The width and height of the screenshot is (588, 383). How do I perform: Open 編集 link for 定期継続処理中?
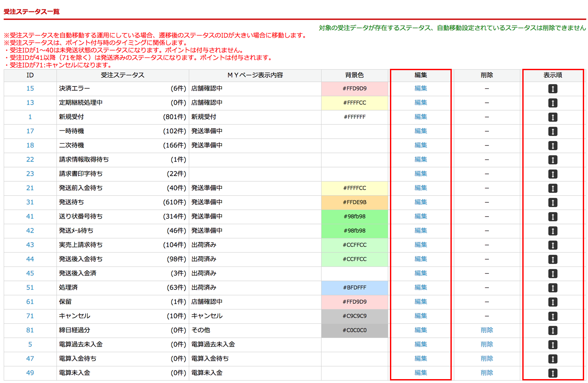tap(420, 103)
